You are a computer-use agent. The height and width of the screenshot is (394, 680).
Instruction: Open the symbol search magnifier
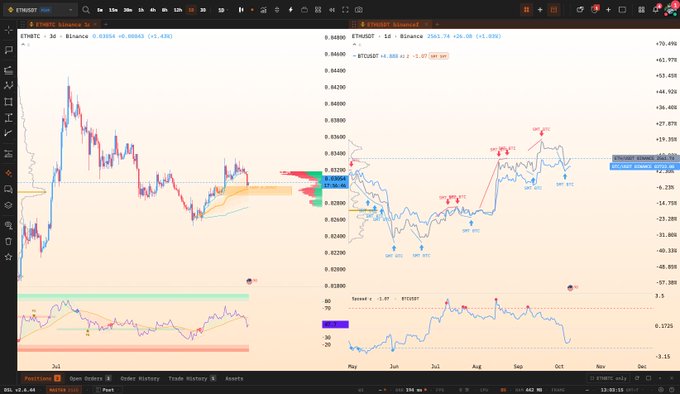pos(86,10)
